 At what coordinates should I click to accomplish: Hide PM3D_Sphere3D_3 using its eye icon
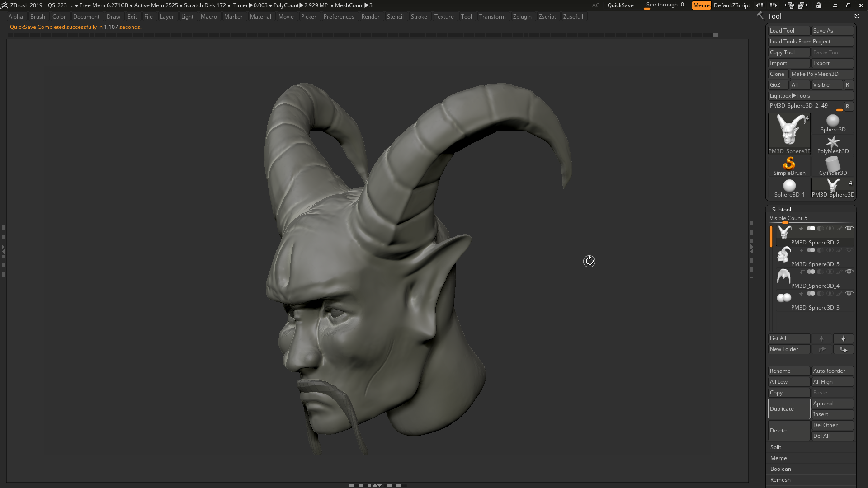(849, 294)
